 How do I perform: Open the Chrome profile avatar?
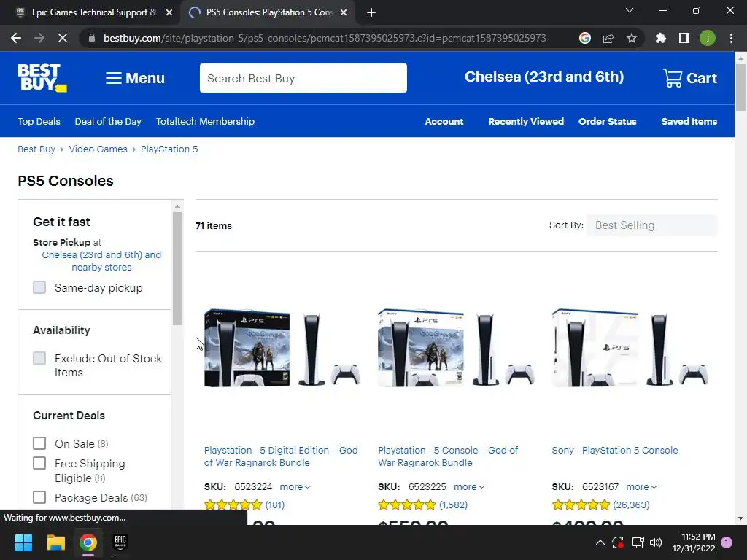[708, 38]
